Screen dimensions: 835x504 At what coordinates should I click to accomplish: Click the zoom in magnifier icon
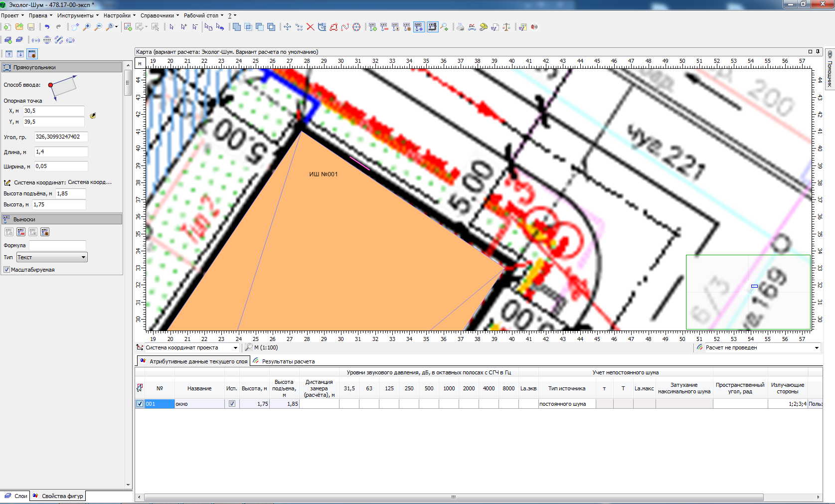(87, 27)
